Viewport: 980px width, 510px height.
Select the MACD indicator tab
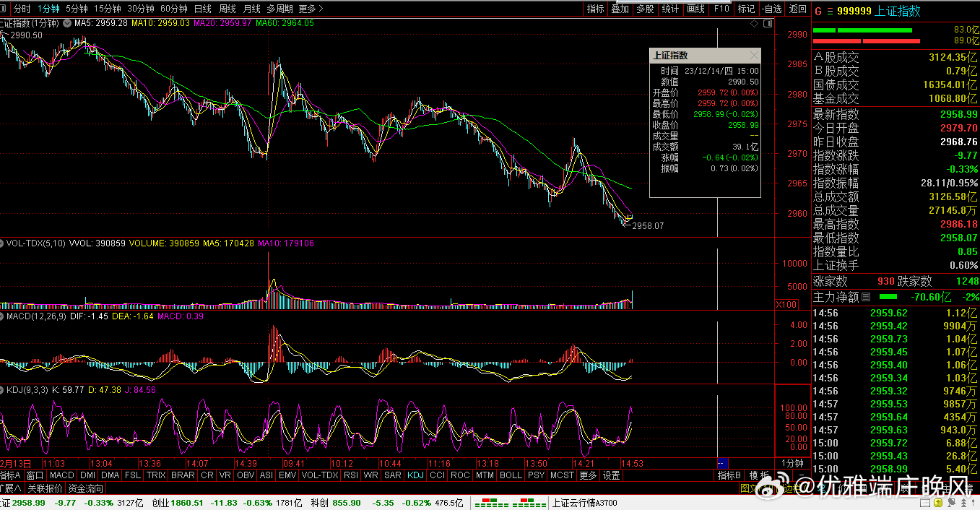[62, 475]
